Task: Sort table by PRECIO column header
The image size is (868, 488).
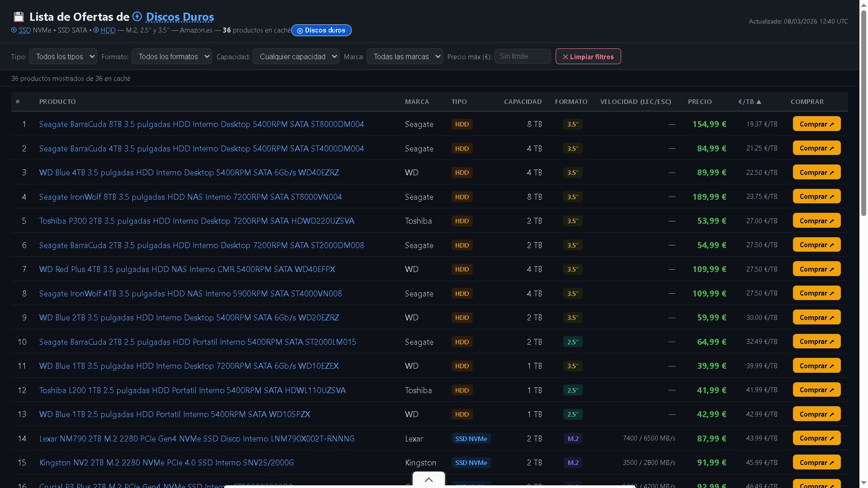Action: [699, 102]
